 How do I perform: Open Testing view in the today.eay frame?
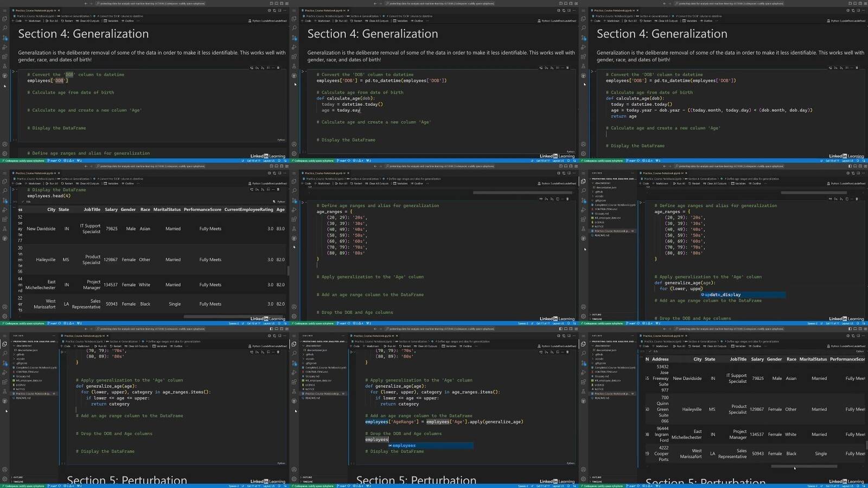click(x=294, y=66)
